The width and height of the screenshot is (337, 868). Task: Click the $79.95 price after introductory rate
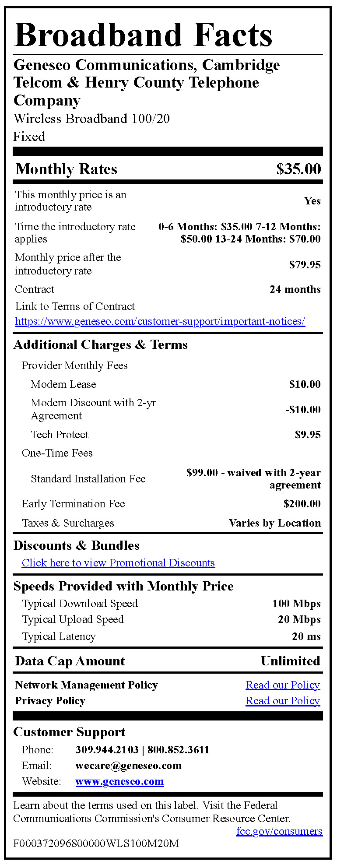pyautogui.click(x=305, y=264)
